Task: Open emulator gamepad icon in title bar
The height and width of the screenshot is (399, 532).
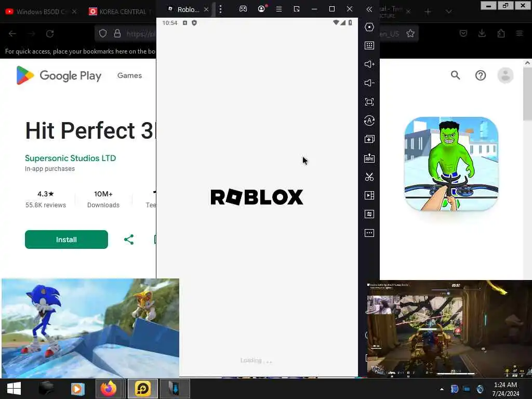Action: pyautogui.click(x=243, y=9)
